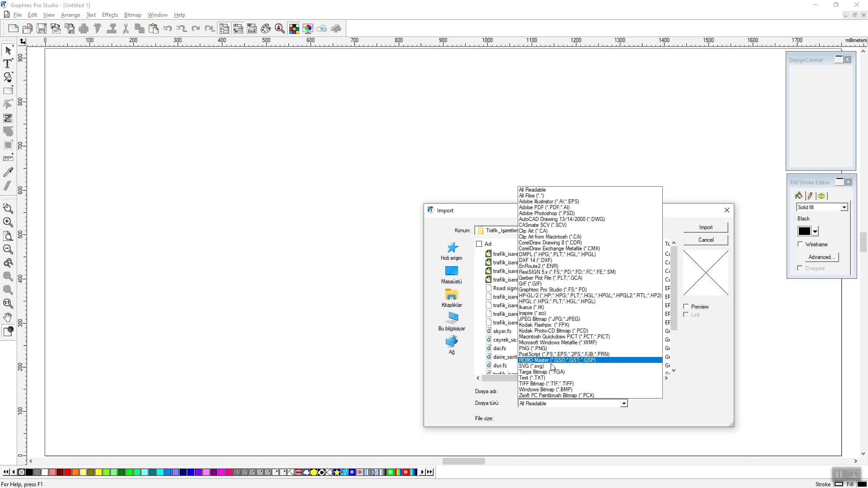Open the Bitmap menu
Image resolution: width=868 pixels, height=488 pixels.
coord(132,15)
